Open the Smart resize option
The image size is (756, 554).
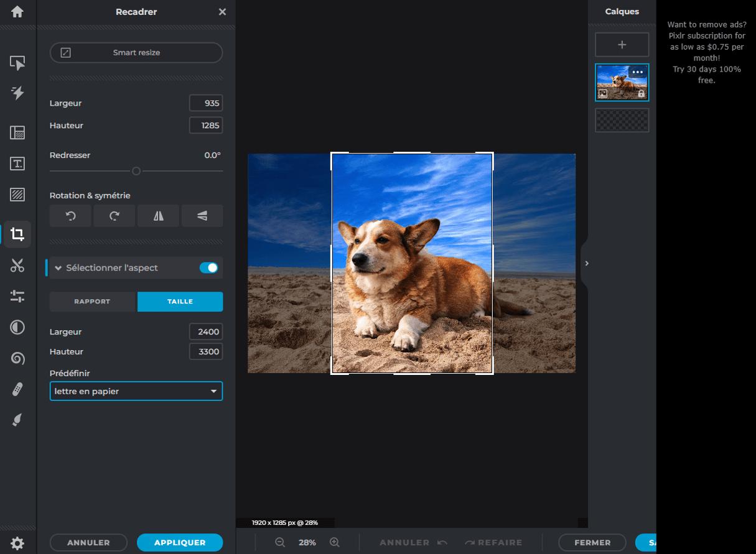[x=135, y=53]
